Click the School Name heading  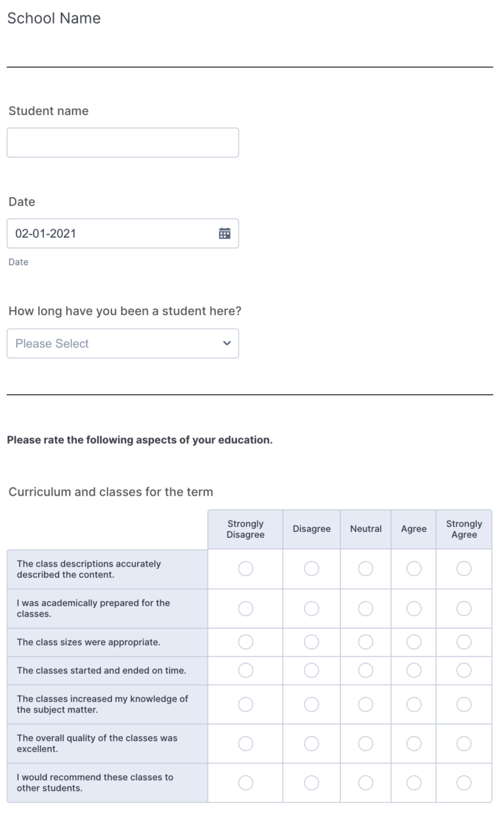[53, 18]
